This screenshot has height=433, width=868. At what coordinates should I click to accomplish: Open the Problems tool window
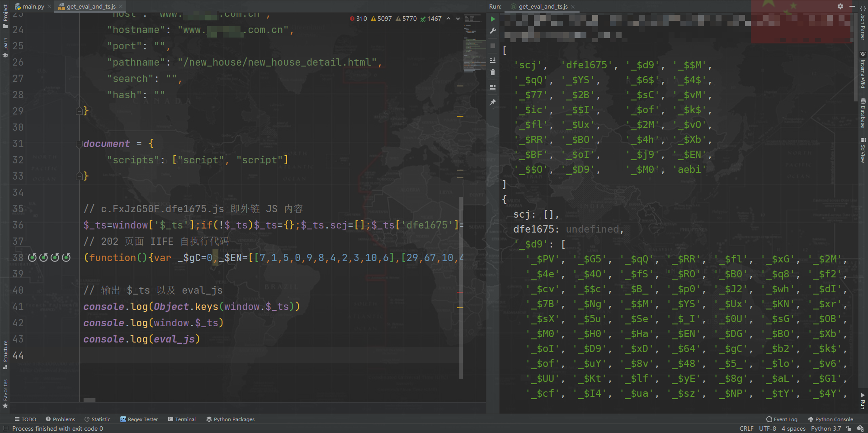pyautogui.click(x=61, y=419)
